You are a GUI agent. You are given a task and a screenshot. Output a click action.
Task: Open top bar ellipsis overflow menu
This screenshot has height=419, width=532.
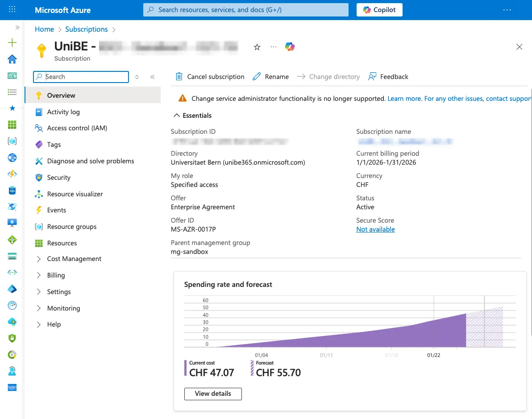507,10
